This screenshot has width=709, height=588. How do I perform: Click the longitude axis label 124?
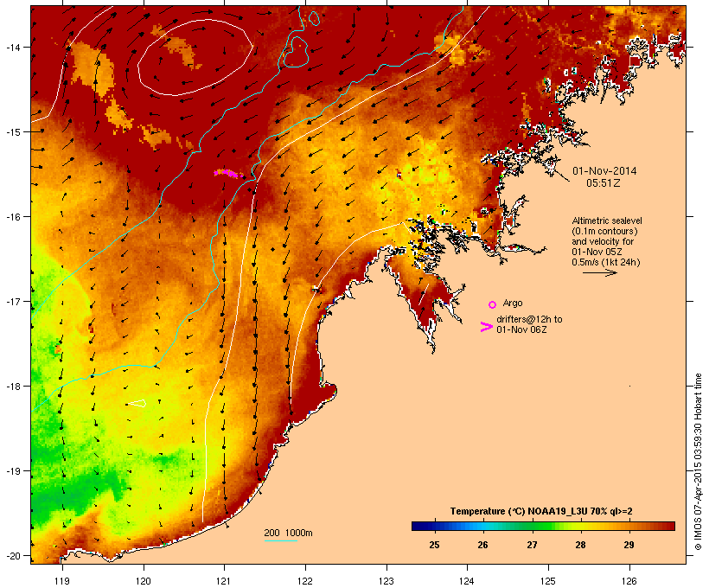coord(467,581)
